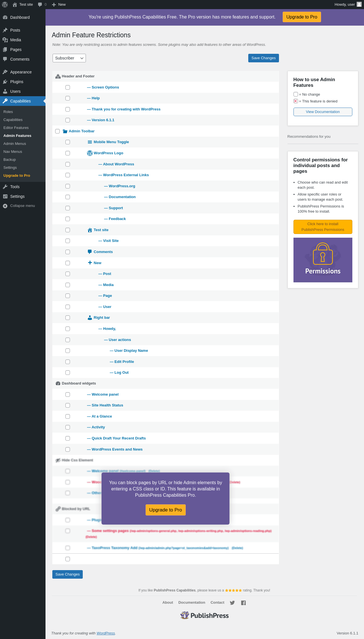Click the top Save Changes button

(x=264, y=58)
